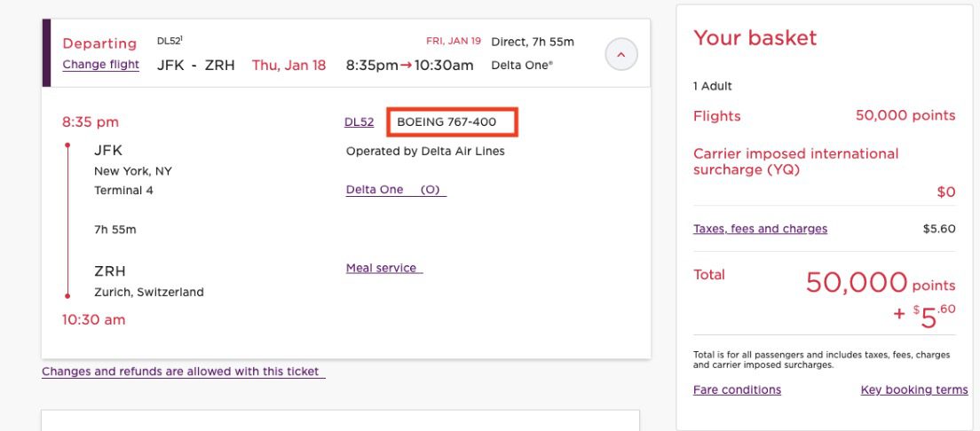
Task: Open Changes and refunds are allowed link
Action: 183,372
